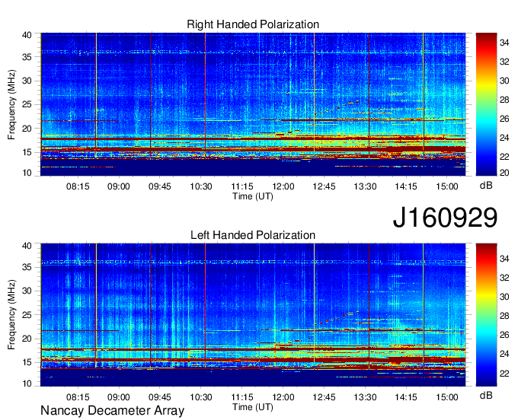Image resolution: width=518 pixels, height=420 pixels.
Task: Click '12:00' tick on bottom time axis
Action: click(283, 397)
